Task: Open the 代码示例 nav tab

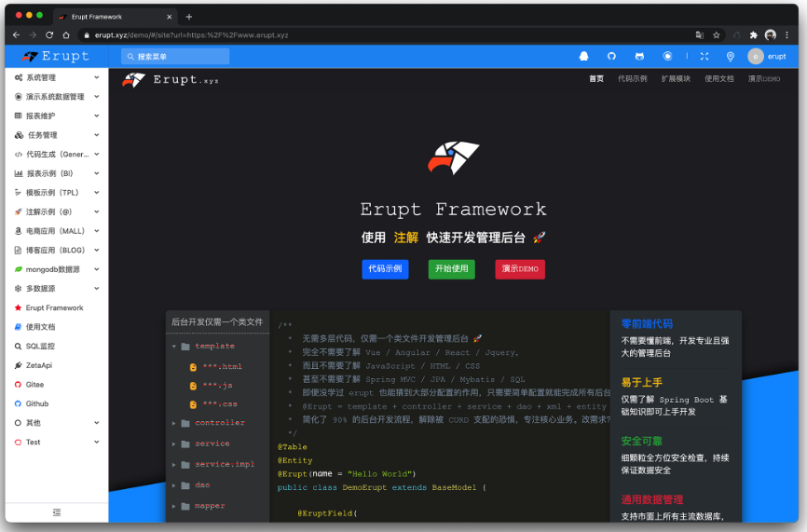Action: coord(633,78)
